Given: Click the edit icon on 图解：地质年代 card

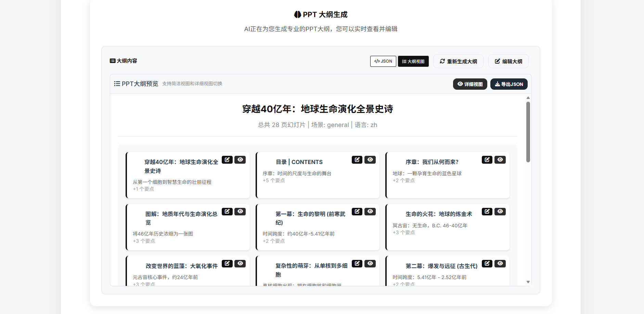Looking at the screenshot, I should 227,212.
